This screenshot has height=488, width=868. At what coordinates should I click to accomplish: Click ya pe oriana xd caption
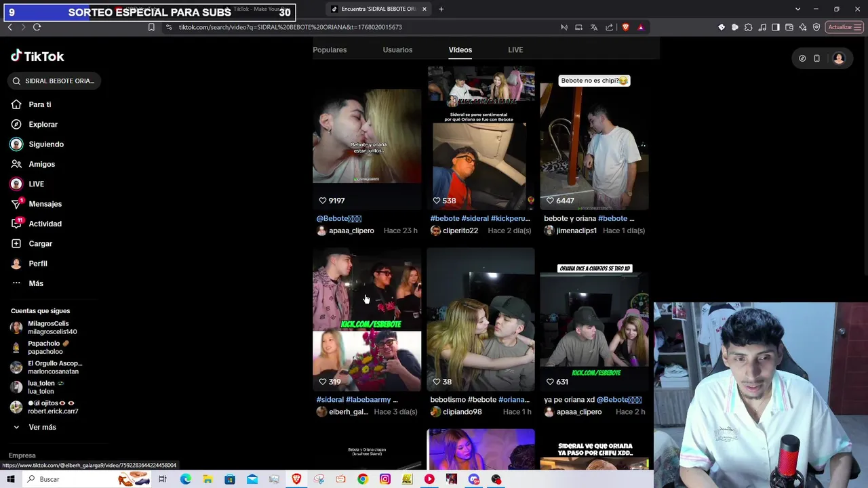[593, 399]
